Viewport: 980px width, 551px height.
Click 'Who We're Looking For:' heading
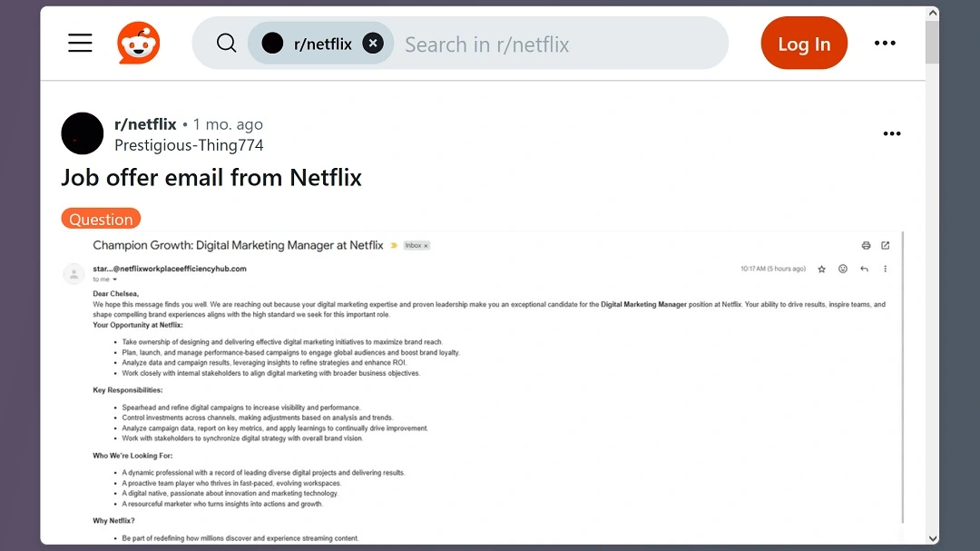pyautogui.click(x=132, y=456)
